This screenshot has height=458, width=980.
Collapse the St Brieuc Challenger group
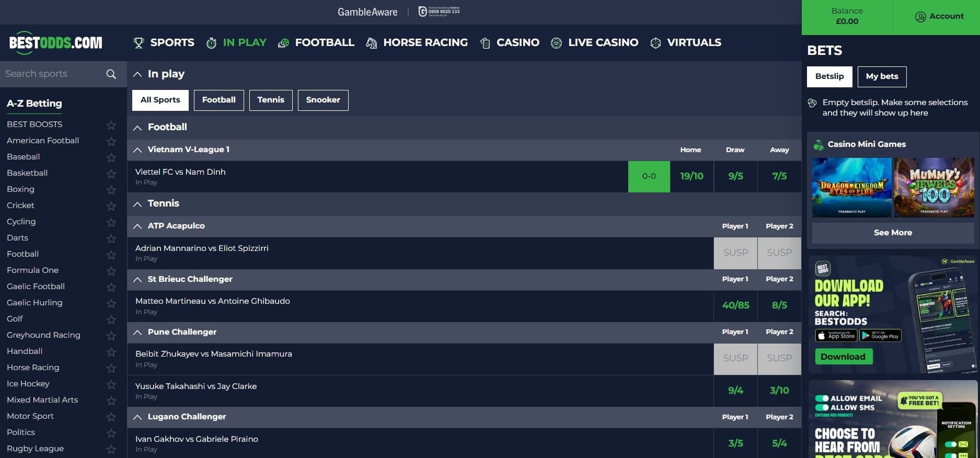click(137, 280)
